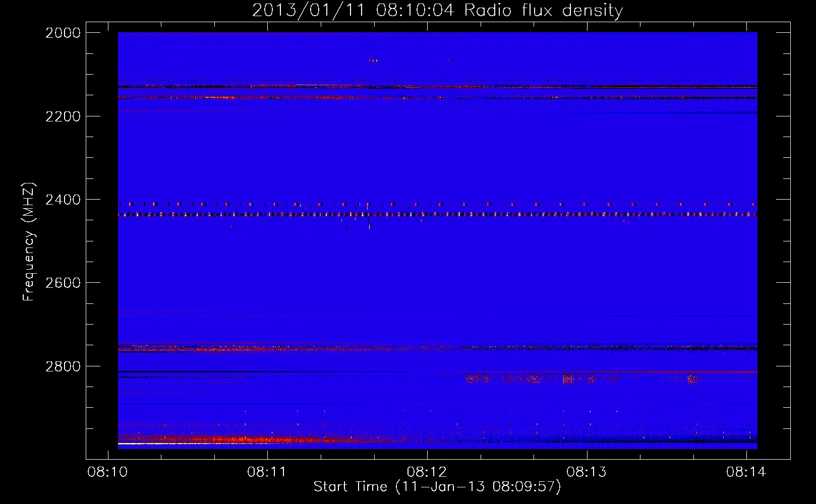816x504 pixels.
Task: Click the 08:13 time tick label
Action: coord(586,472)
